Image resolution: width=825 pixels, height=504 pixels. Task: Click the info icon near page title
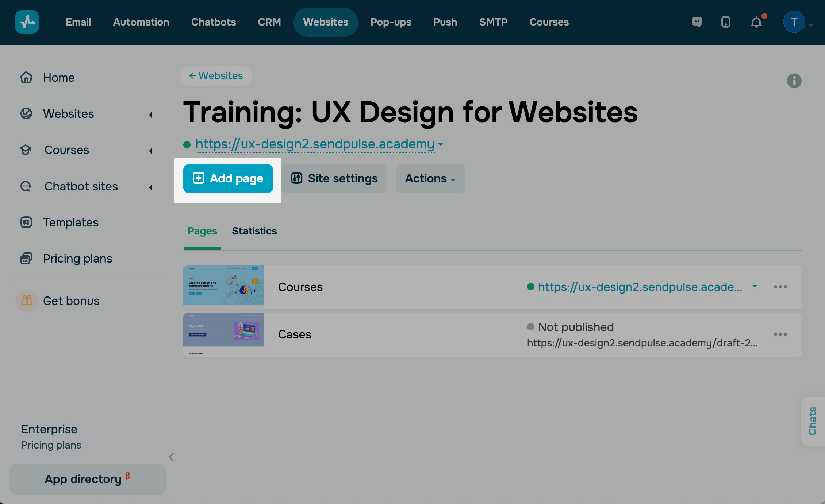794,81
